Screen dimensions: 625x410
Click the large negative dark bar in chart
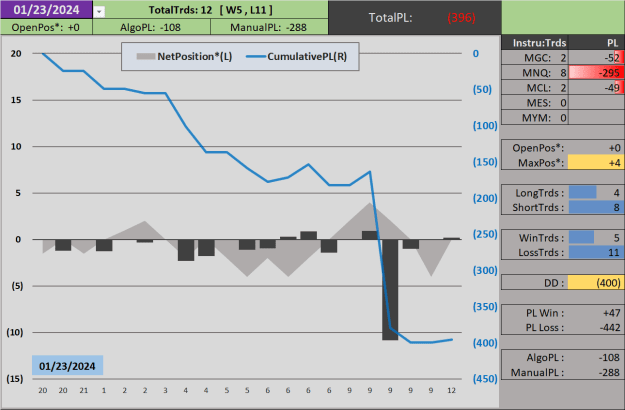pyautogui.click(x=390, y=290)
